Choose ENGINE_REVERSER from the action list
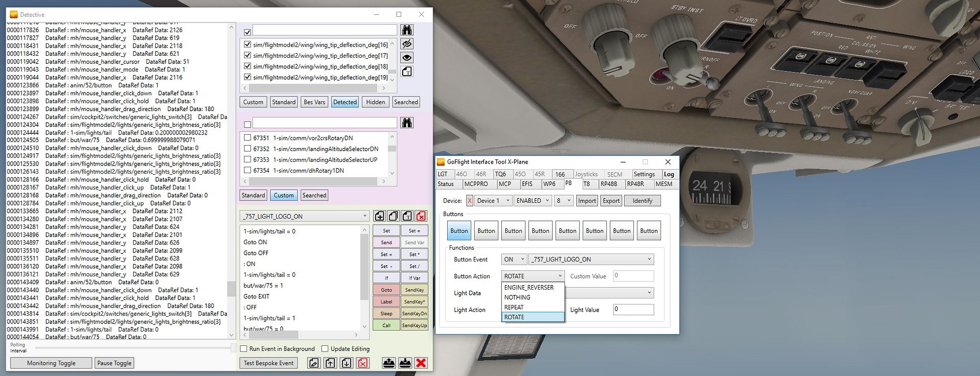980x376 pixels. pos(533,288)
